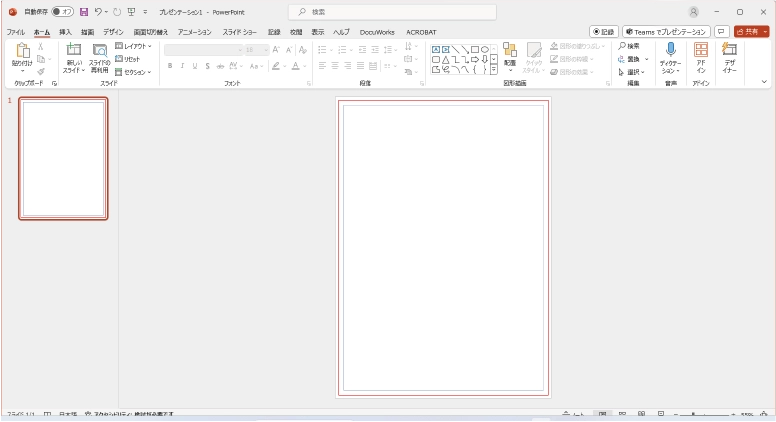Collapse the ribbon with the chevron

point(764,82)
